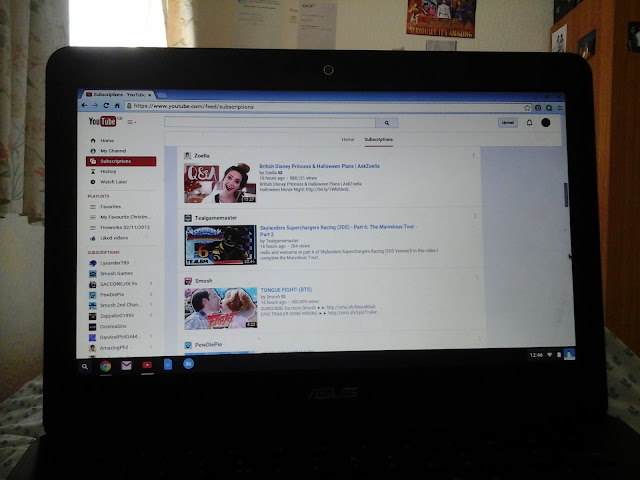This screenshot has width=640, height=480.
Task: Open the account avatar menu
Action: click(546, 122)
